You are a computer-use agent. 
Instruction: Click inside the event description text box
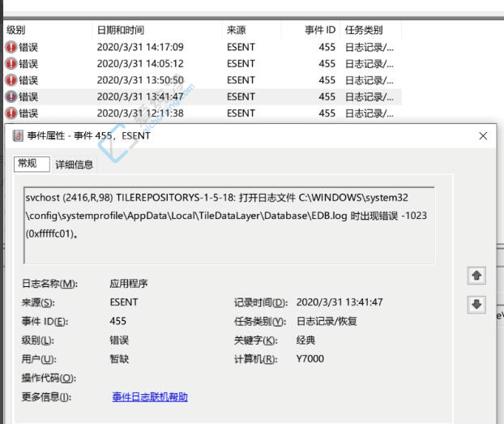pyautogui.click(x=229, y=225)
